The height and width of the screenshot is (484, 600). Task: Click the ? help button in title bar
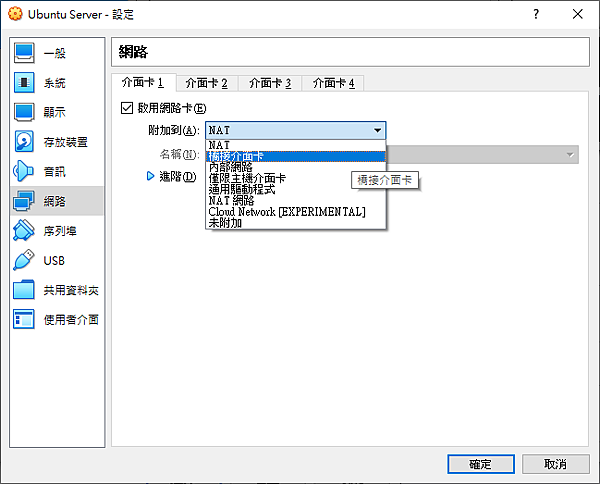pyautogui.click(x=536, y=14)
